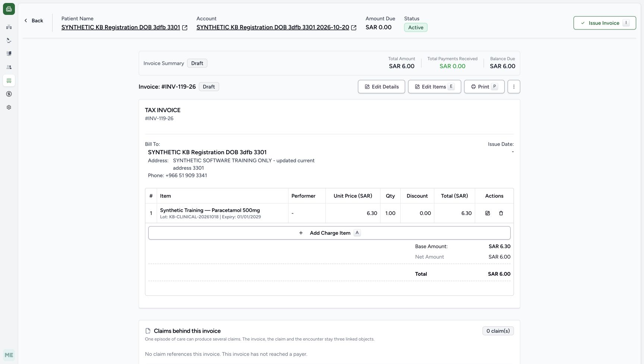Click the Amount Due SAR 0.00 value
The image size is (644, 364).
(x=378, y=27)
